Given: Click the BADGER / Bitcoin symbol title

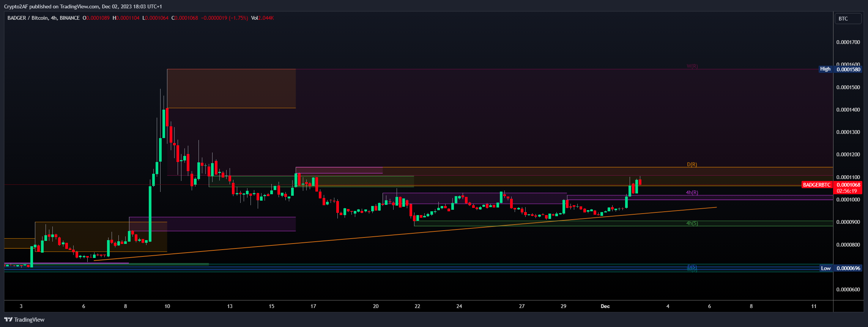Looking at the screenshot, I should [x=28, y=18].
